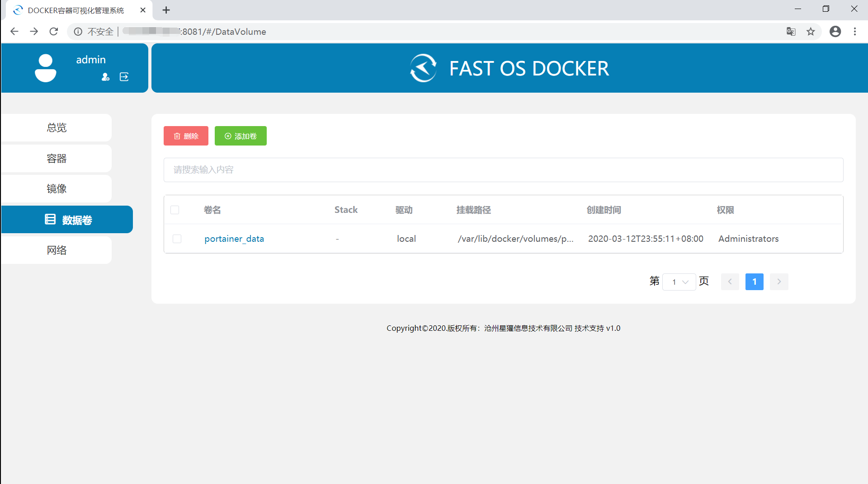Click the trash icon on the 删除 button
This screenshot has width=868, height=484.
click(177, 136)
